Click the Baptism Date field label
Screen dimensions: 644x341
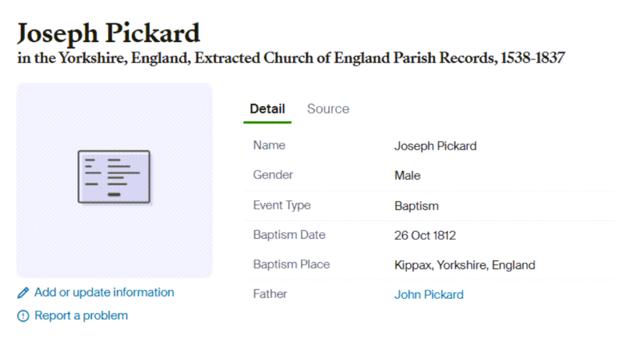[x=289, y=235]
